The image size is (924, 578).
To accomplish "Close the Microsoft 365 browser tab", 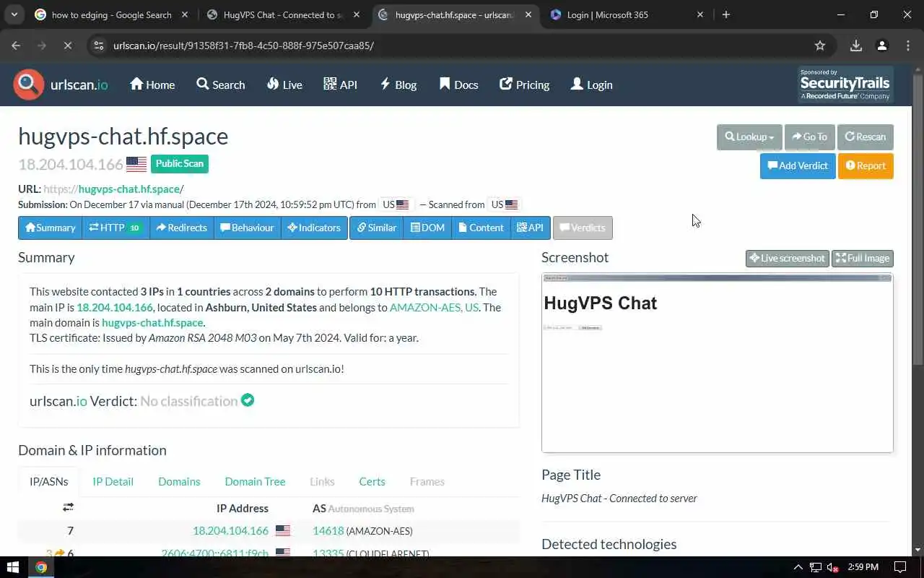I will coord(699,14).
